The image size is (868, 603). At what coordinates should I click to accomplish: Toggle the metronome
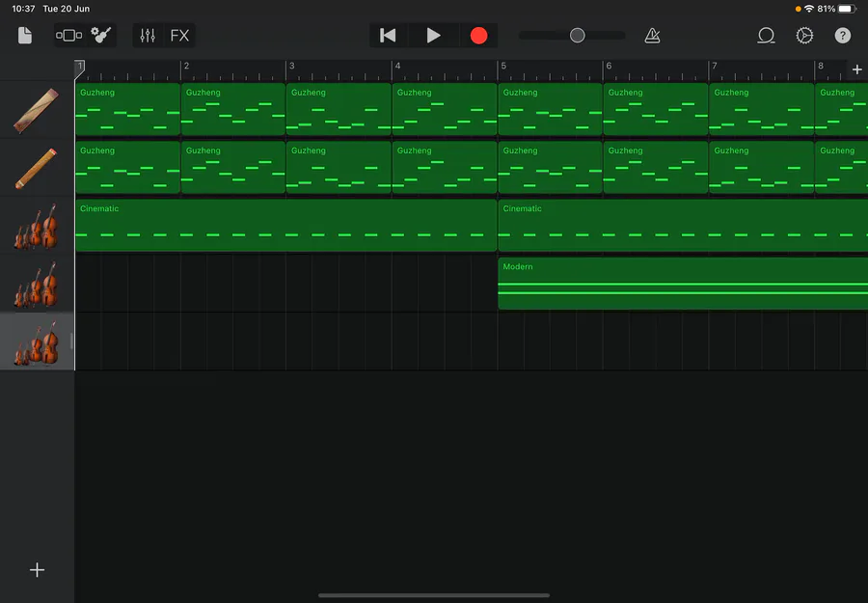tap(653, 36)
